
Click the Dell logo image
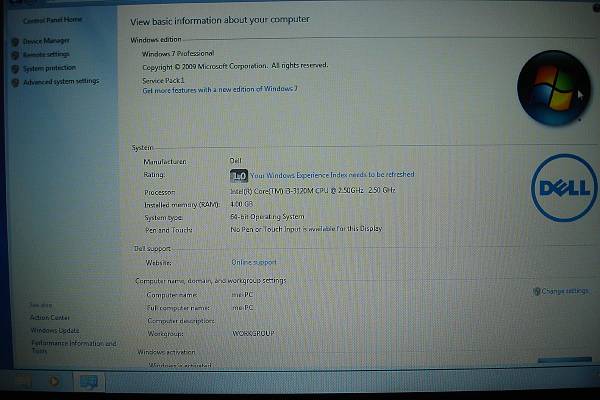coord(564,188)
